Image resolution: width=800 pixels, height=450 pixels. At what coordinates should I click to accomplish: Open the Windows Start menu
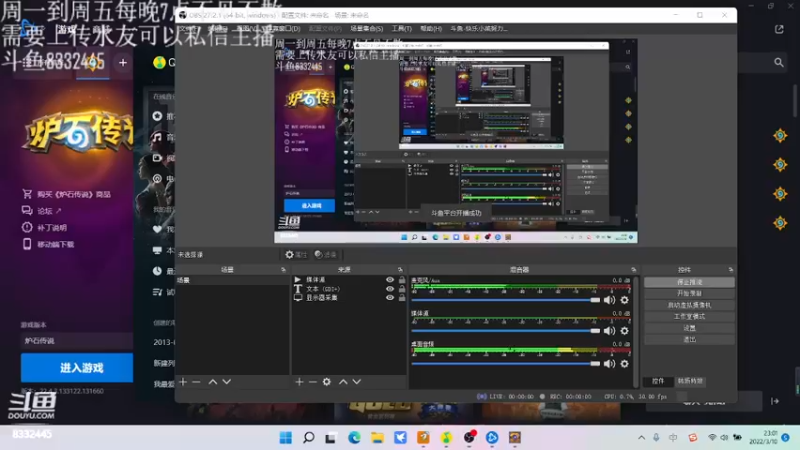[286, 437]
